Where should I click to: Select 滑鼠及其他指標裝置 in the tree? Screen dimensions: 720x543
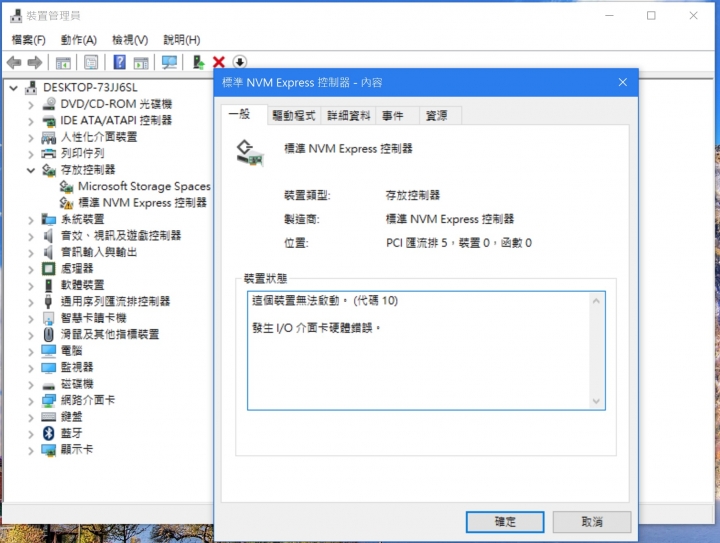110,335
